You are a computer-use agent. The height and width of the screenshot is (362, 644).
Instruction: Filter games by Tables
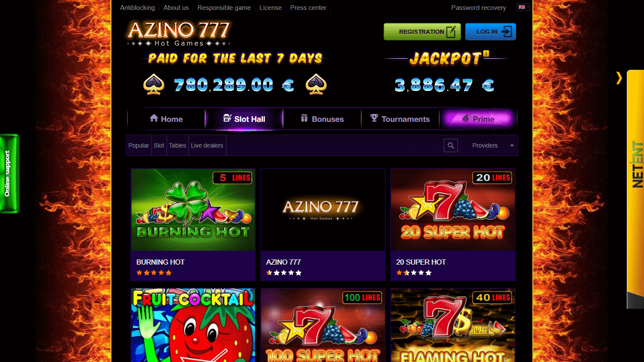(177, 145)
